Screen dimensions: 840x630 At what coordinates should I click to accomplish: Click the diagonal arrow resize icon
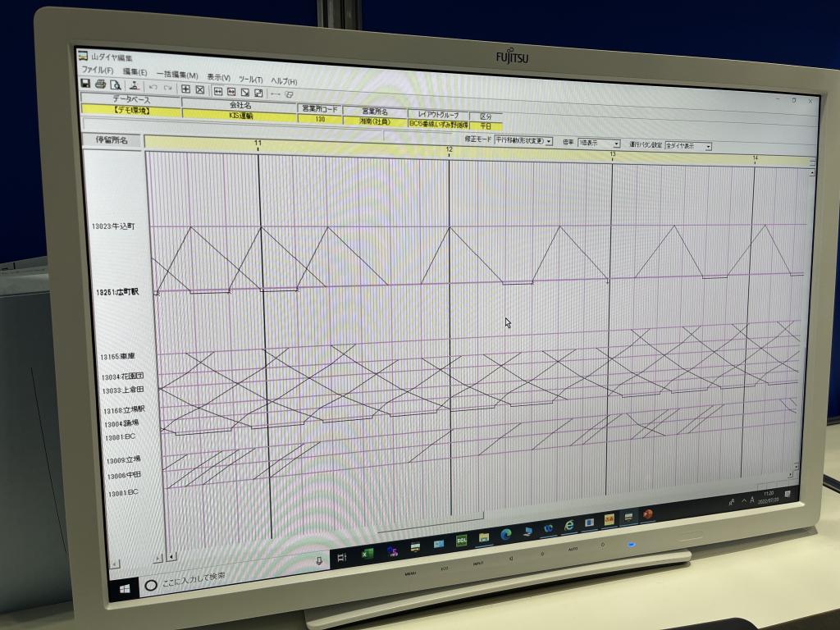tap(244, 92)
